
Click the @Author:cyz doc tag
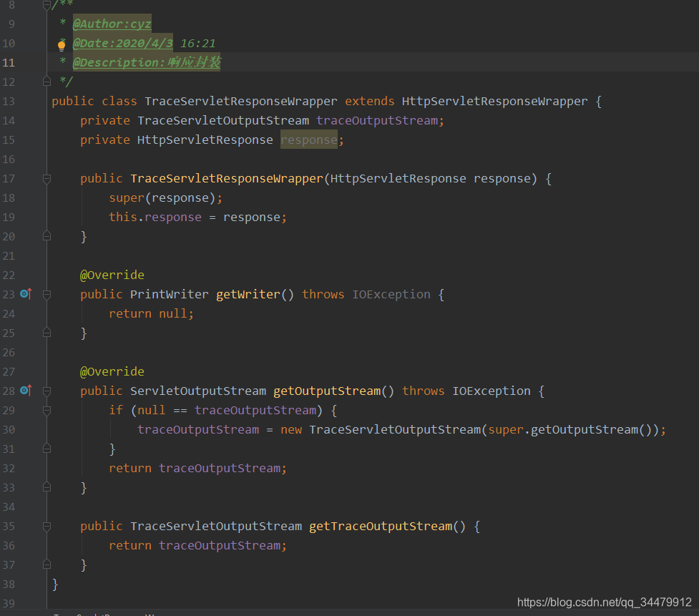click(112, 24)
